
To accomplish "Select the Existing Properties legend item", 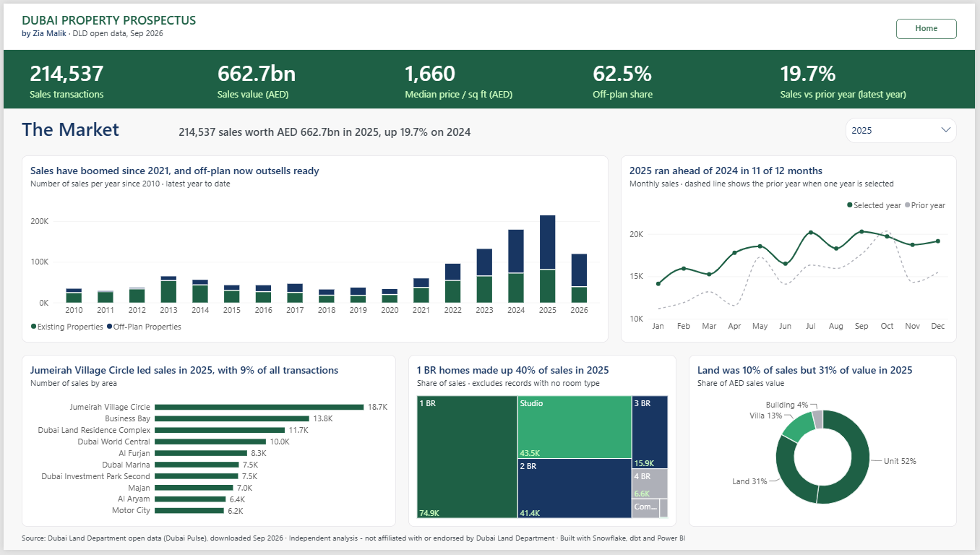I will click(x=66, y=327).
